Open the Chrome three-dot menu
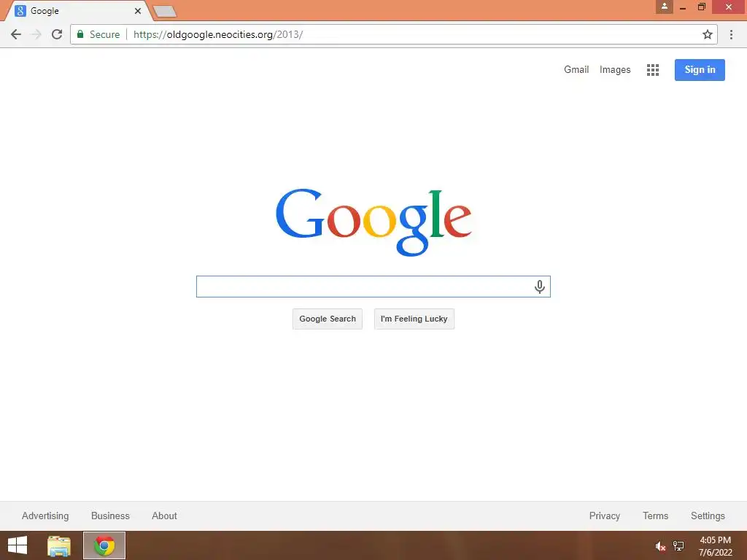 pyautogui.click(x=731, y=34)
